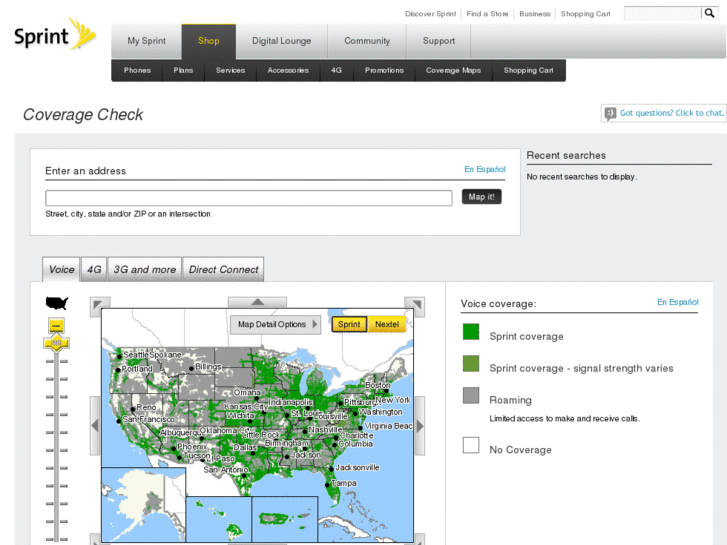Pan map diagonally with top-left corner arrow
The height and width of the screenshot is (545, 727).
pos(99,306)
